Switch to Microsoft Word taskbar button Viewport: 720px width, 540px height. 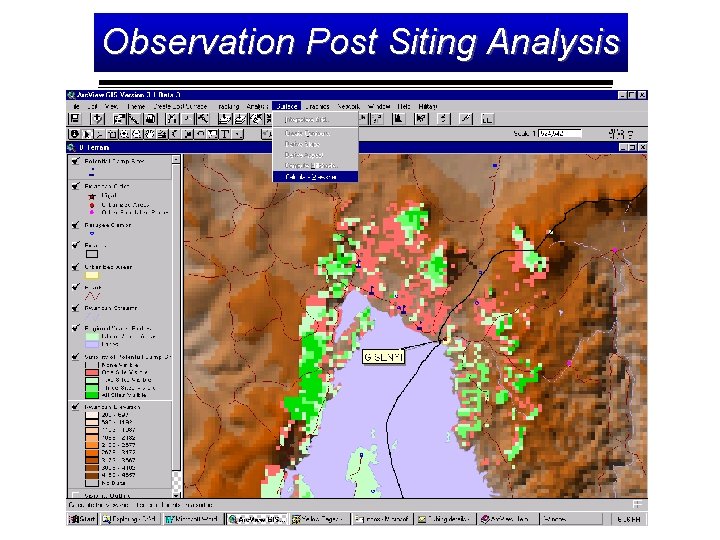(192, 519)
